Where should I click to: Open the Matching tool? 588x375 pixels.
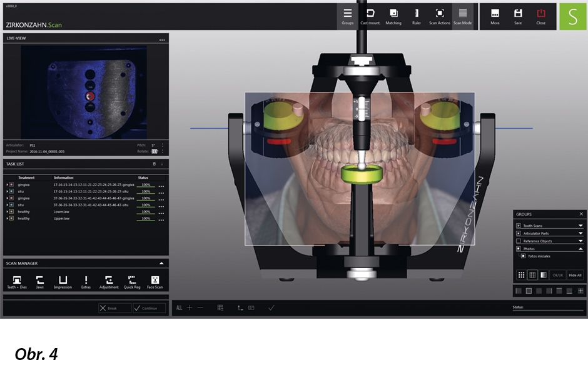tap(393, 17)
